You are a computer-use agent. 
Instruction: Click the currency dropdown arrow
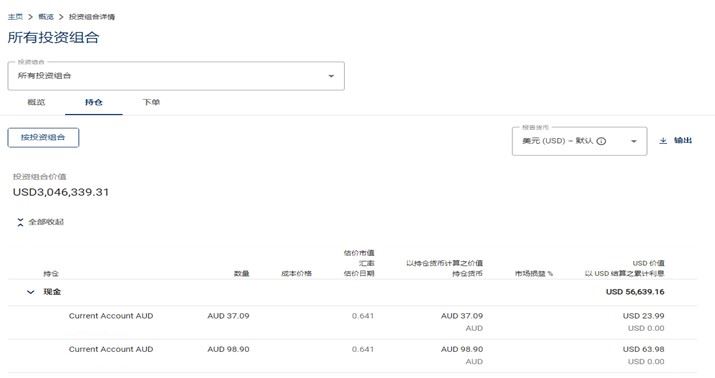pos(633,141)
